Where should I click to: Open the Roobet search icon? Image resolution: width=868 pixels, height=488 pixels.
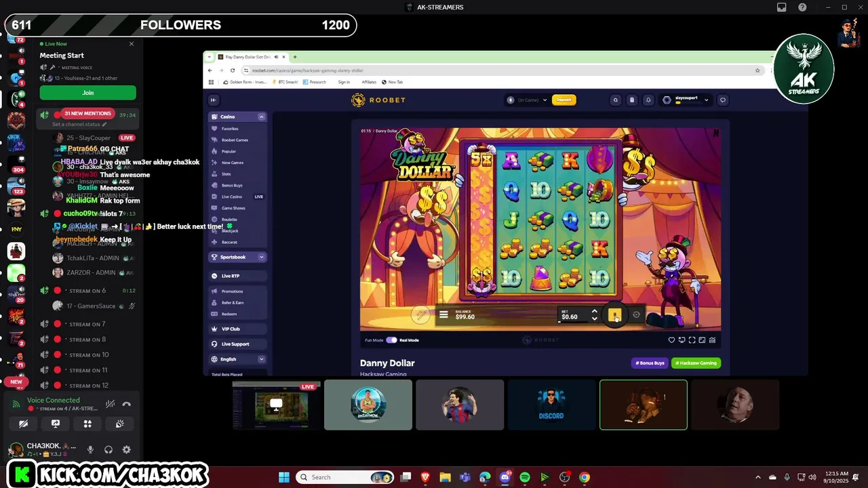pyautogui.click(x=616, y=100)
